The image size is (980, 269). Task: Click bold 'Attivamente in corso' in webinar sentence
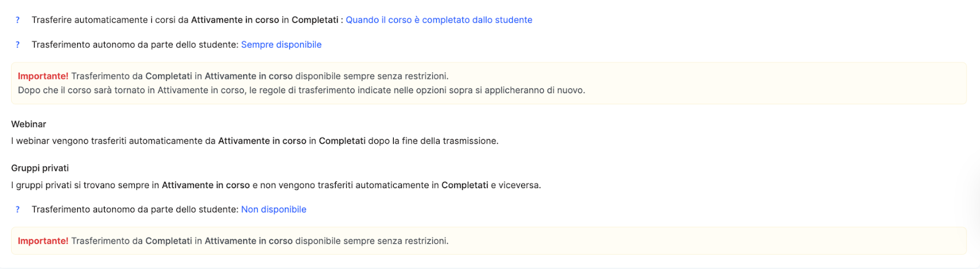(262, 141)
